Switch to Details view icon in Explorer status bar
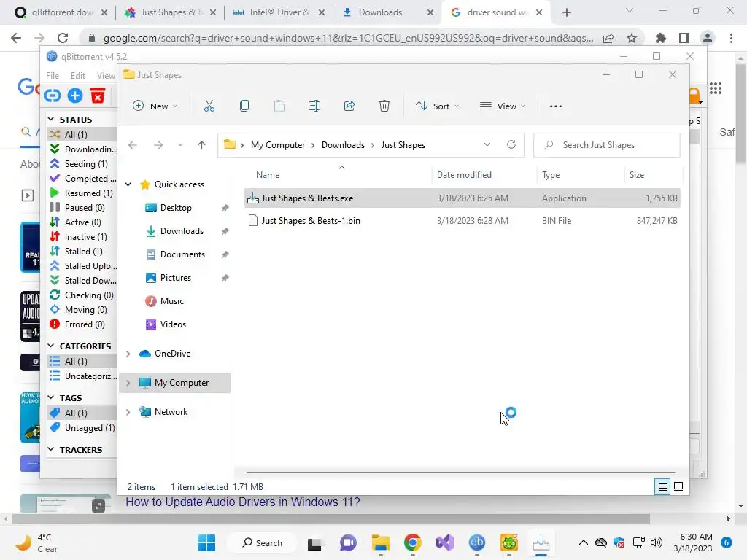747x560 pixels. pyautogui.click(x=662, y=486)
